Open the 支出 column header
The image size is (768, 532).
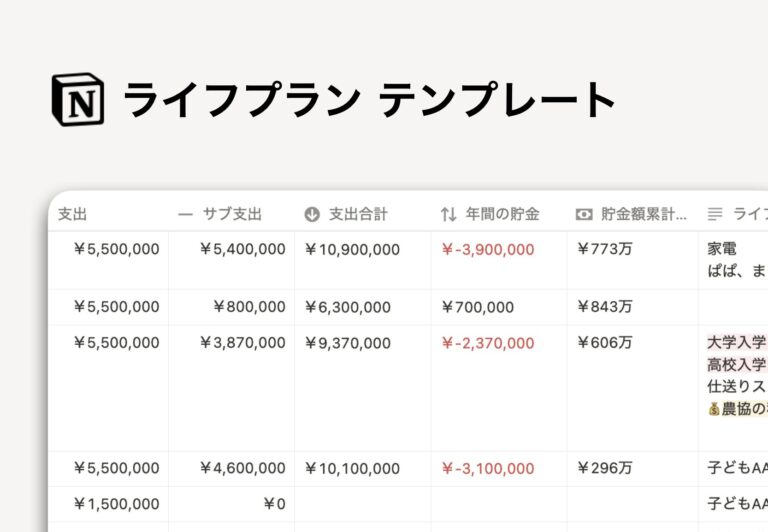pyautogui.click(x=108, y=214)
